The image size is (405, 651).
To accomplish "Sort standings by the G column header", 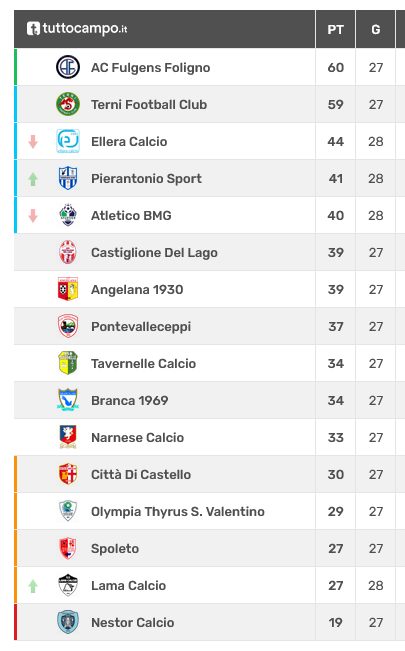I will 376,29.
